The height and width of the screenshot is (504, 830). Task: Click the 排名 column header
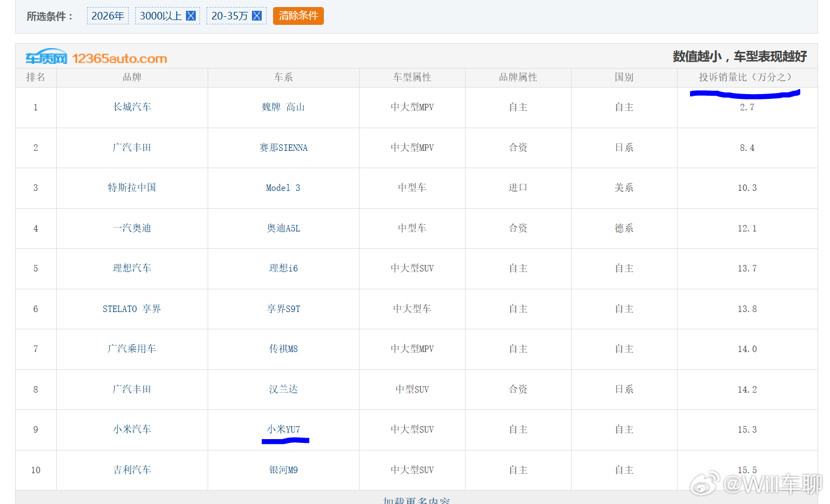click(36, 77)
